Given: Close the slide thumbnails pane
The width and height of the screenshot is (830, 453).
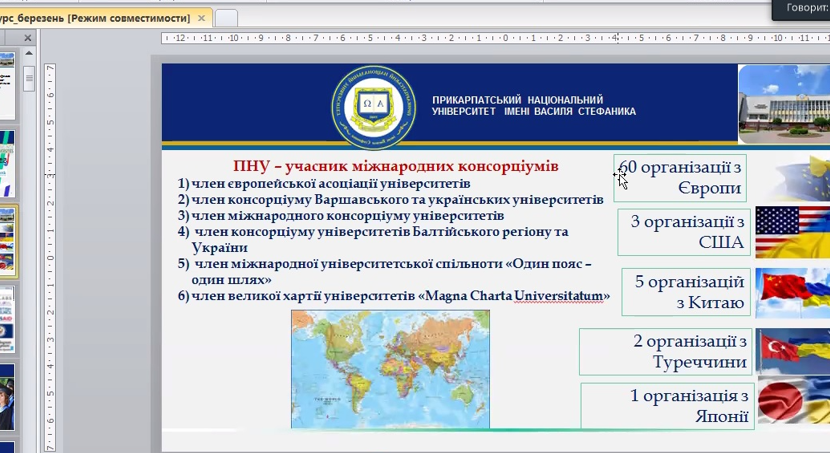Looking at the screenshot, I should pos(28,39).
